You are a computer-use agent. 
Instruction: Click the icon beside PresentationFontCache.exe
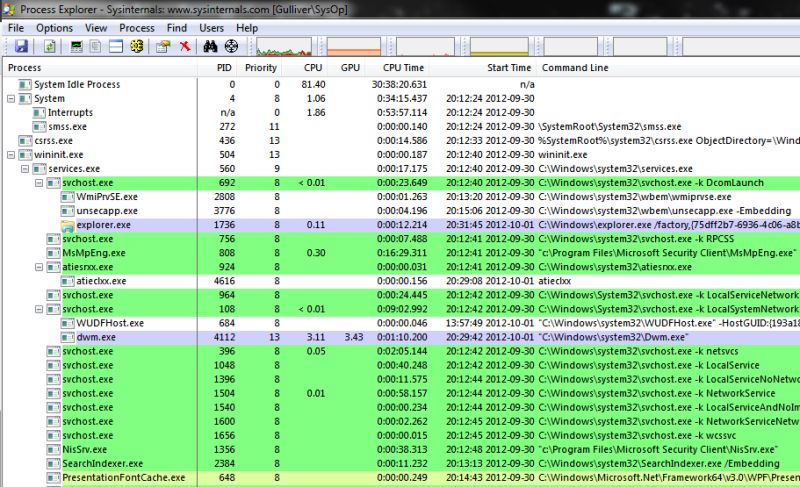pyautogui.click(x=53, y=478)
